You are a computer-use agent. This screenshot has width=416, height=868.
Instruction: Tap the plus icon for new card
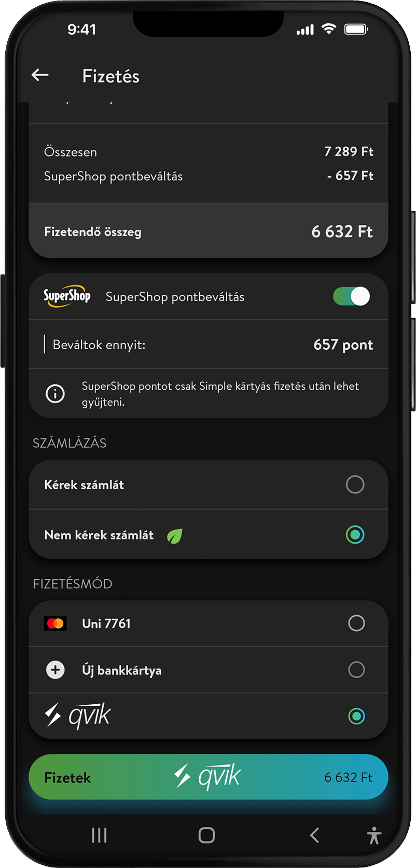[x=56, y=670]
